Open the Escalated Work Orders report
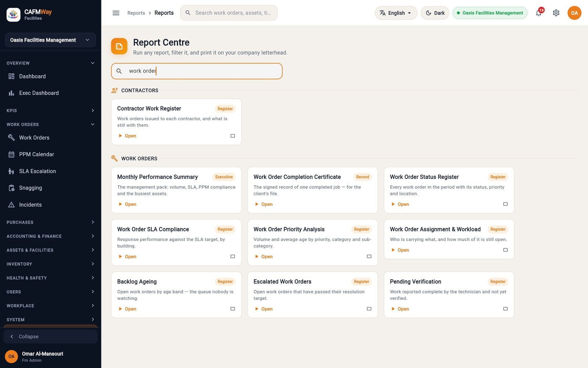588x368 pixels. tap(263, 309)
